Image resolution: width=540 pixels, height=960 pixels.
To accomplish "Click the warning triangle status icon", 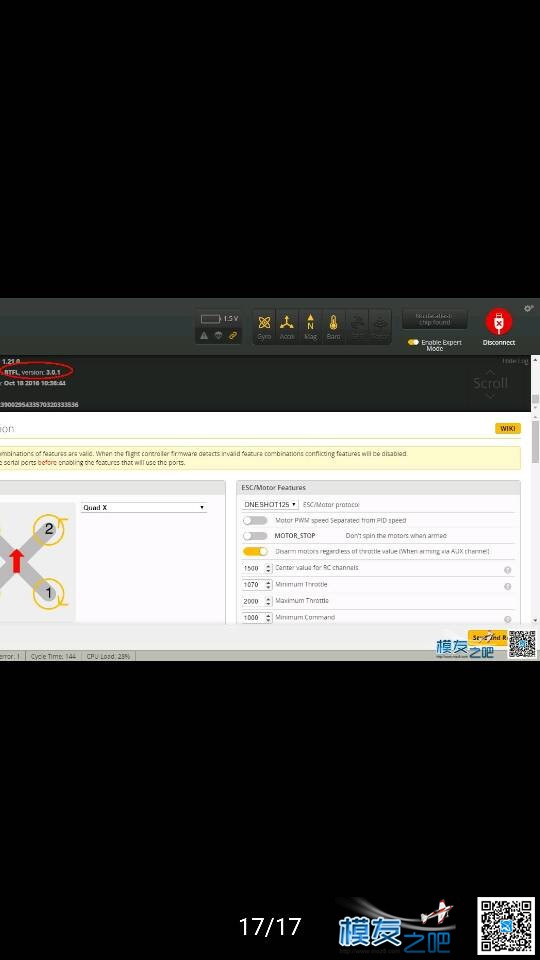I will coord(204,336).
